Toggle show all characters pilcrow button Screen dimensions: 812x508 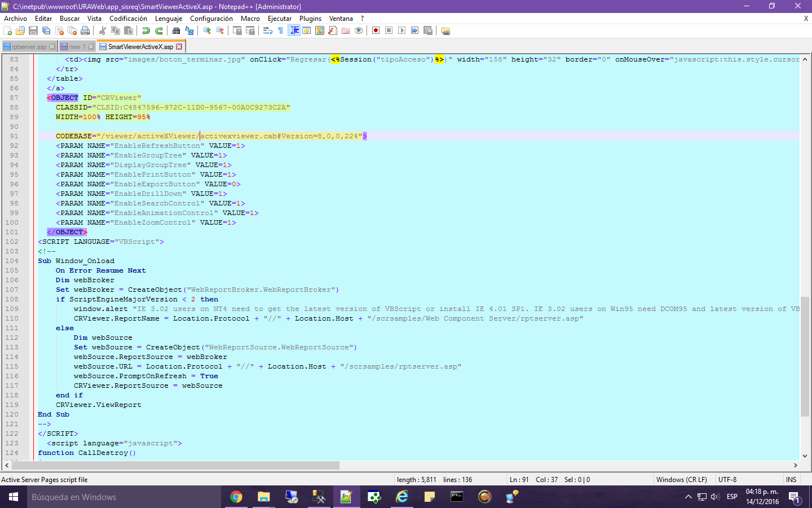[281, 30]
